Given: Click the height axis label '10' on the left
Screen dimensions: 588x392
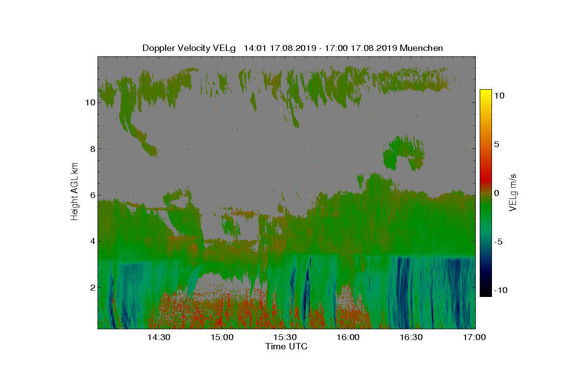Looking at the screenshot, I should pyautogui.click(x=90, y=103).
